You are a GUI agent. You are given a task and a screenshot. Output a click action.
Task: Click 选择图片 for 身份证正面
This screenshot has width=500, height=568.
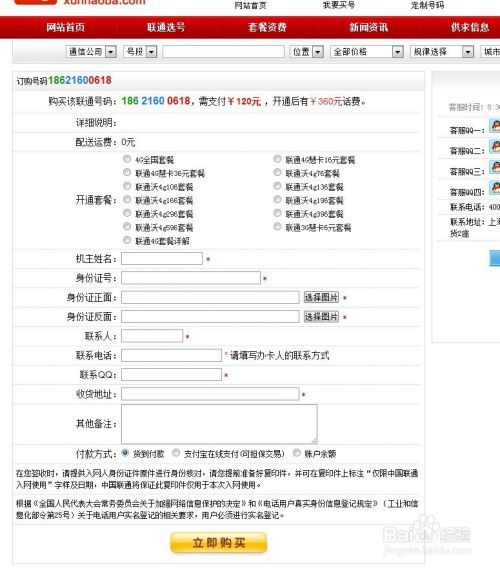point(321,297)
